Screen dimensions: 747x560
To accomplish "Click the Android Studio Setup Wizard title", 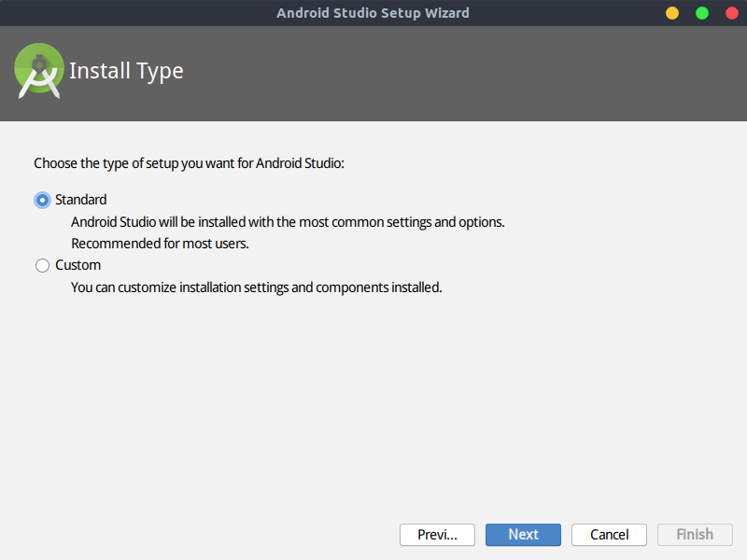I will [x=373, y=12].
